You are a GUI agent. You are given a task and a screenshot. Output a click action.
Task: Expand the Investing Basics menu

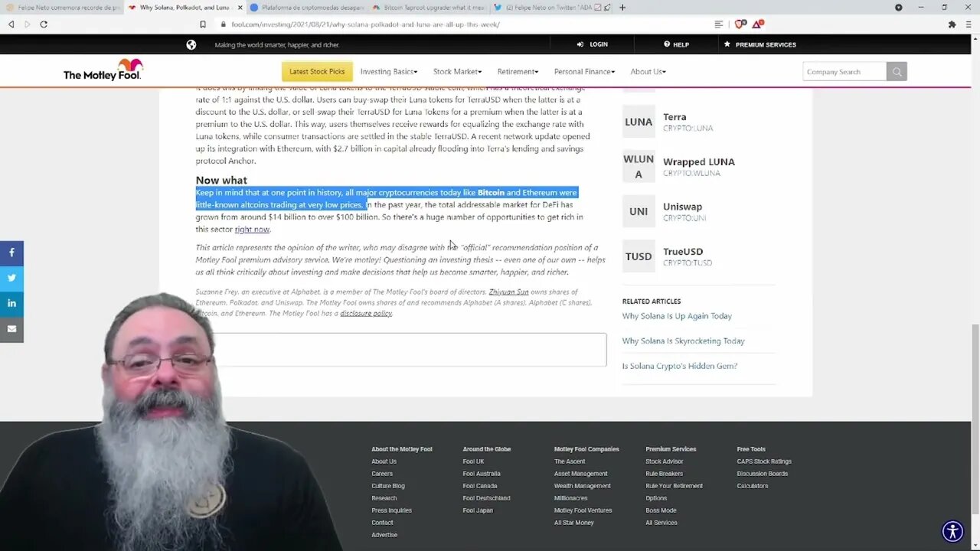point(389,72)
